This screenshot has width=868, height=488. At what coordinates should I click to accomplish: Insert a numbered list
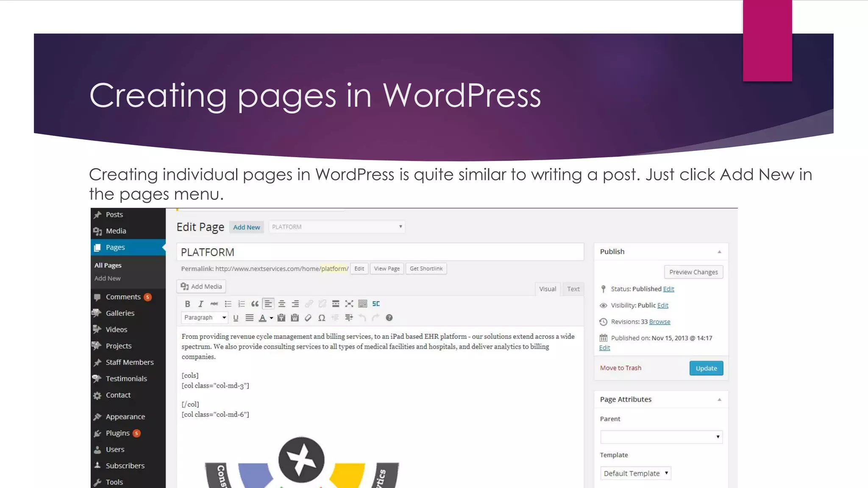pos(242,304)
